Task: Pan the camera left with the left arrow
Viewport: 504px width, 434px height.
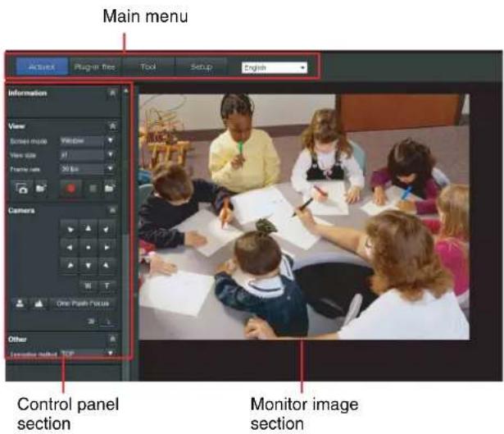Action: tap(69, 247)
